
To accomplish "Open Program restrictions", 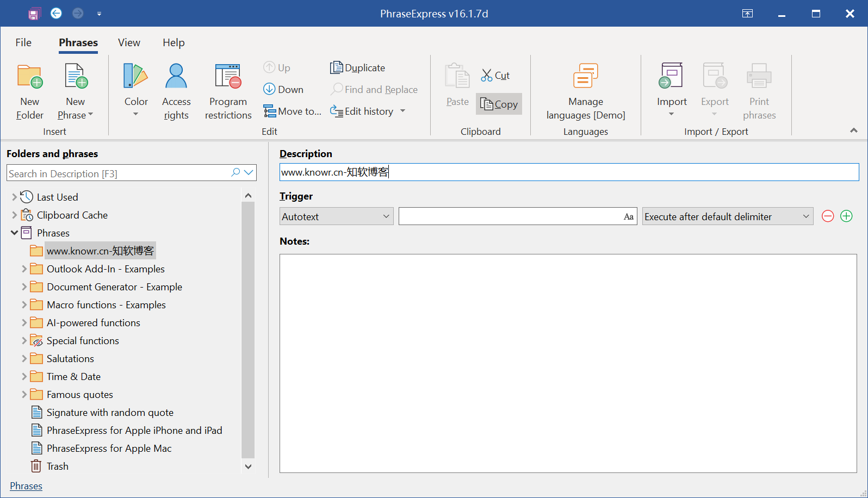I will click(228, 91).
